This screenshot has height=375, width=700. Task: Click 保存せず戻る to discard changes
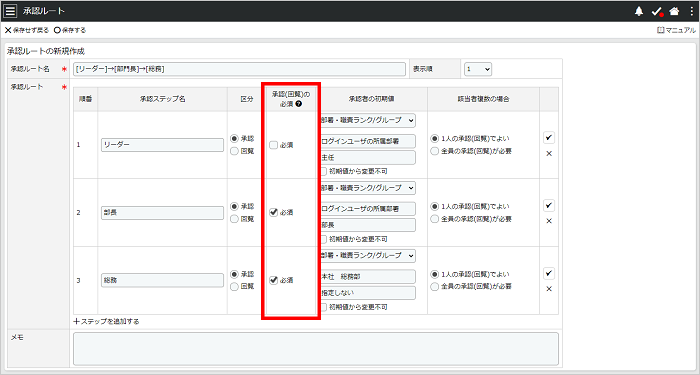point(27,30)
